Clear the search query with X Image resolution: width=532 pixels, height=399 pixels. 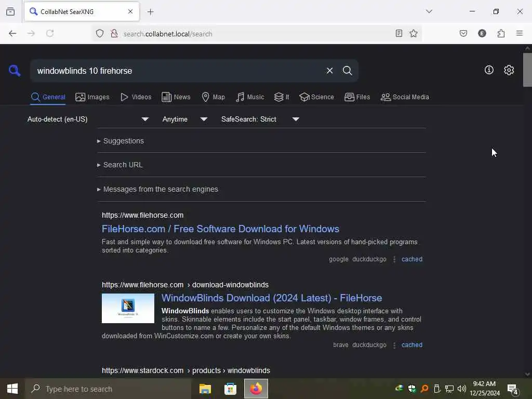tap(329, 71)
